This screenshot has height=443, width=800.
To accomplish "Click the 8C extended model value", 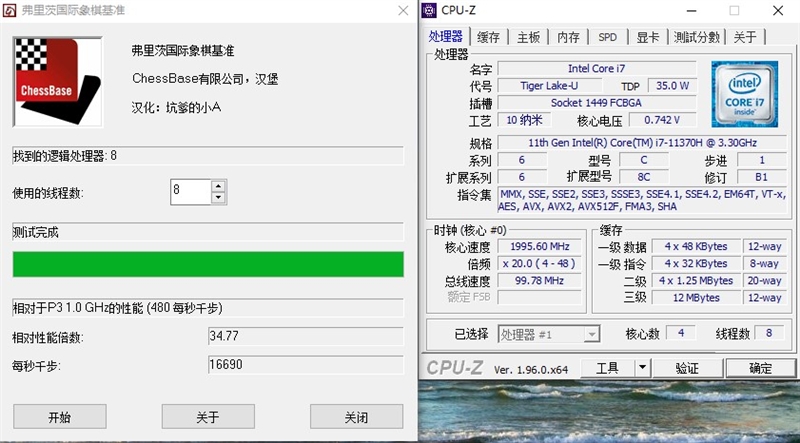I will pyautogui.click(x=644, y=177).
